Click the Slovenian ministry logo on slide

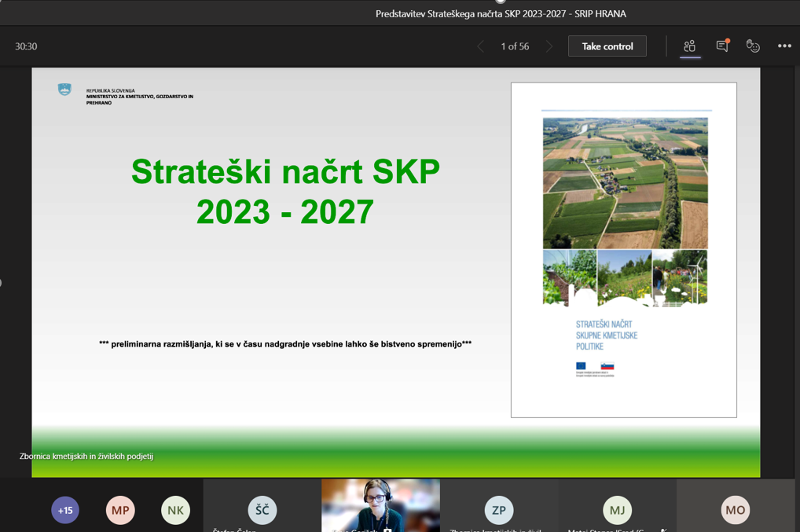[64, 90]
